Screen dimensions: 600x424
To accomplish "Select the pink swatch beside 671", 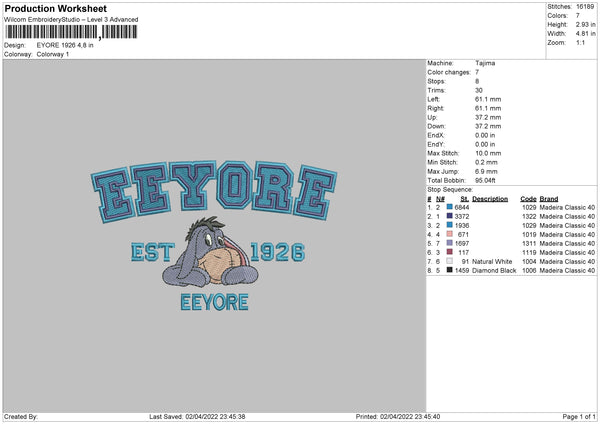I will [x=450, y=234].
